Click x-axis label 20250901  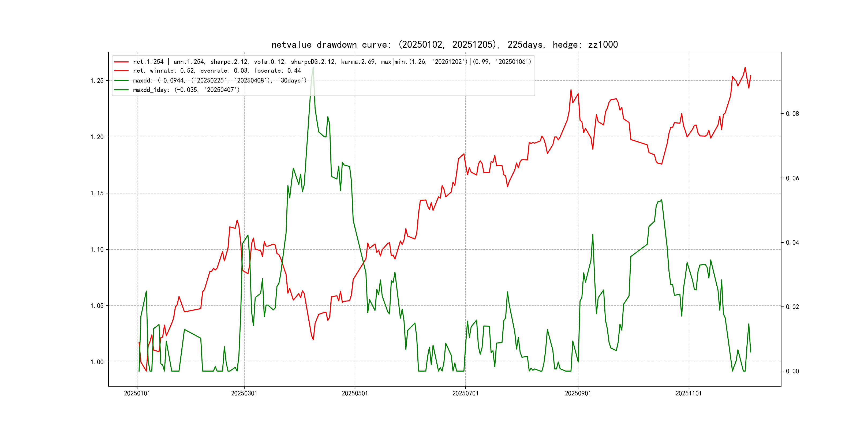coord(578,394)
